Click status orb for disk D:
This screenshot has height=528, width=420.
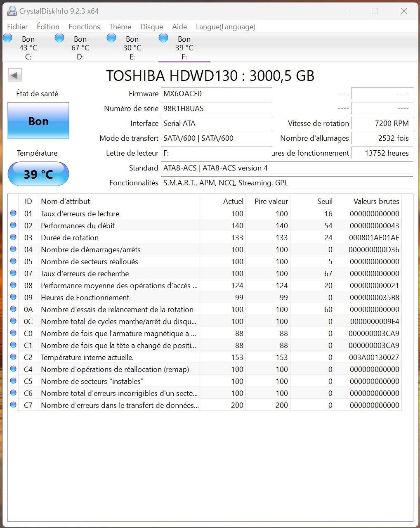click(x=60, y=38)
